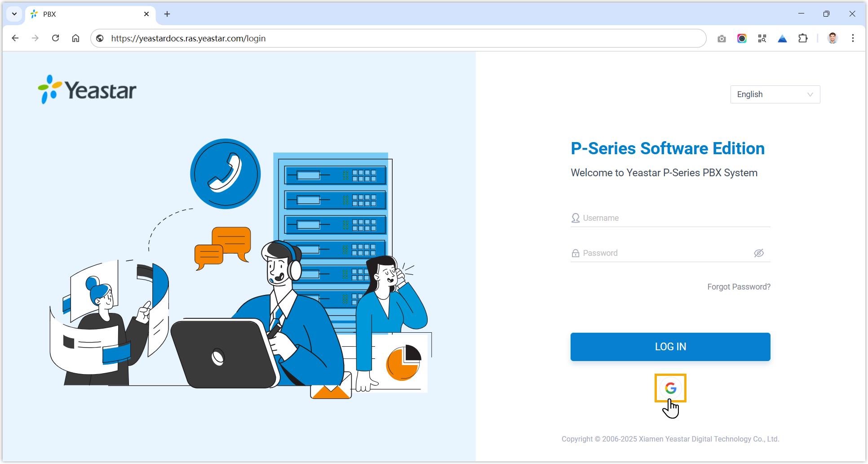Open the browser profile avatar
The image size is (868, 464).
click(833, 39)
